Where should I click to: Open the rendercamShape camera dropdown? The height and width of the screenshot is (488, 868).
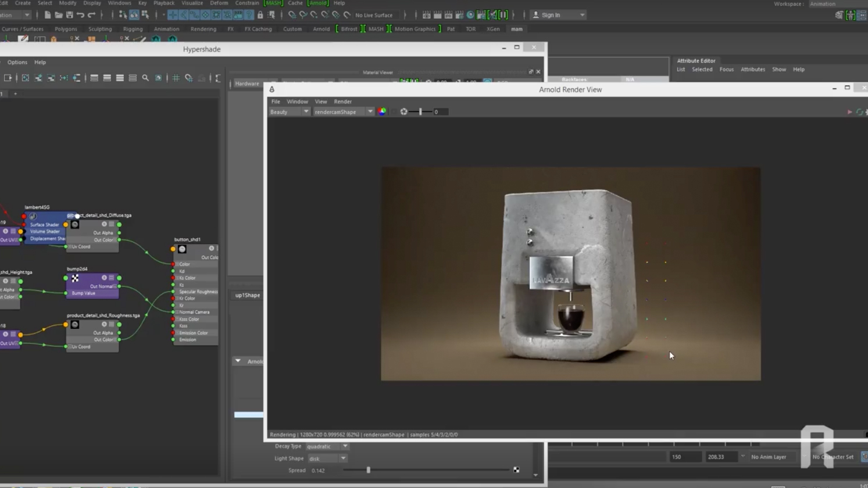343,112
